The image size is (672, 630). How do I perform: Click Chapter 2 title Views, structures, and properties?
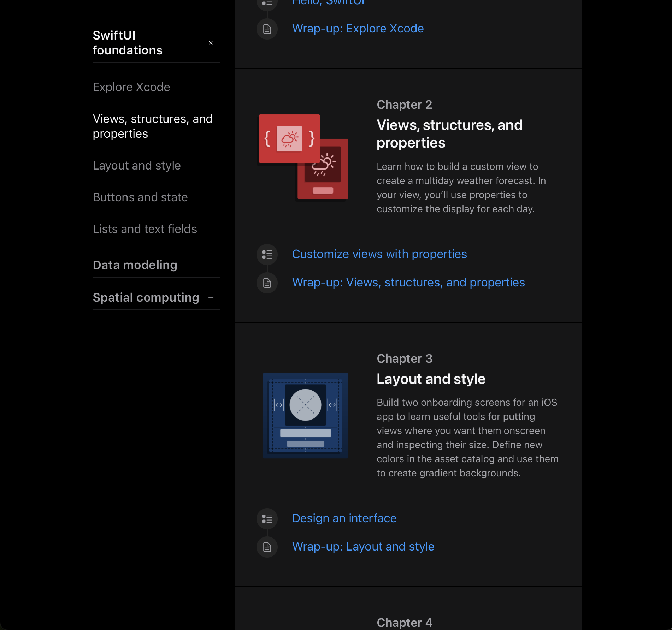point(449,134)
